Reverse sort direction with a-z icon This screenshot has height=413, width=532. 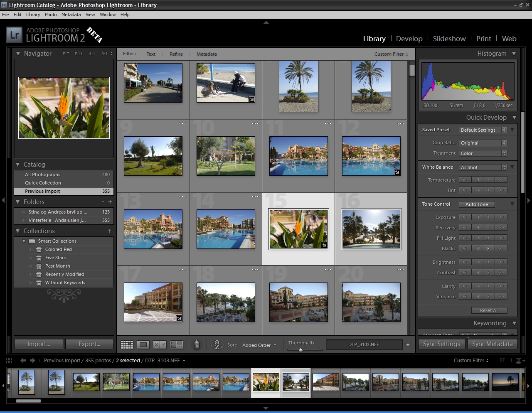click(x=217, y=344)
